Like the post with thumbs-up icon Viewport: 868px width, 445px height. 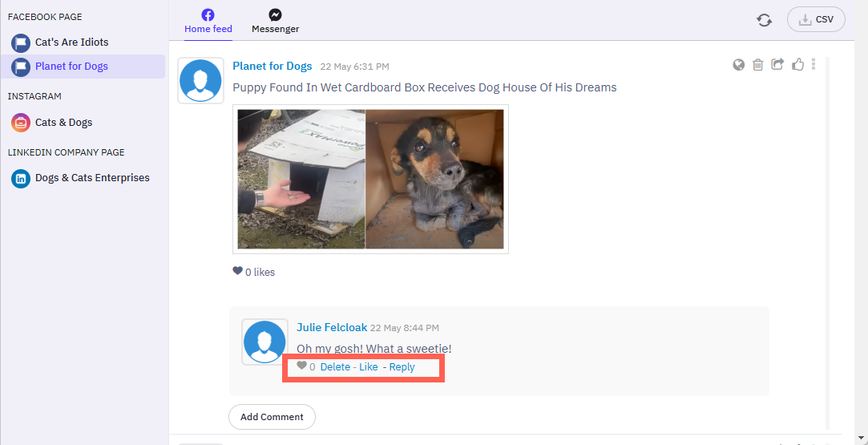(797, 65)
